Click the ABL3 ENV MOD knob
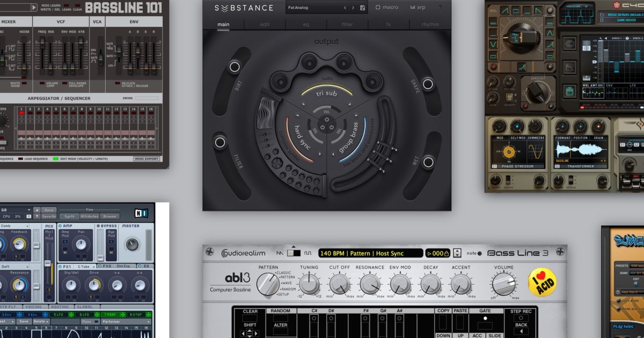Screen dimensions: 644x338 pos(400,283)
